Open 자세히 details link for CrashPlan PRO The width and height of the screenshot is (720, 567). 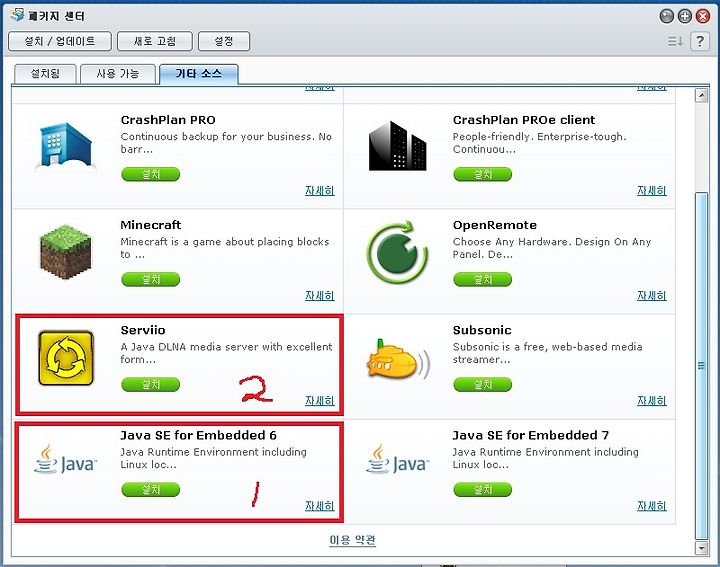tap(320, 191)
